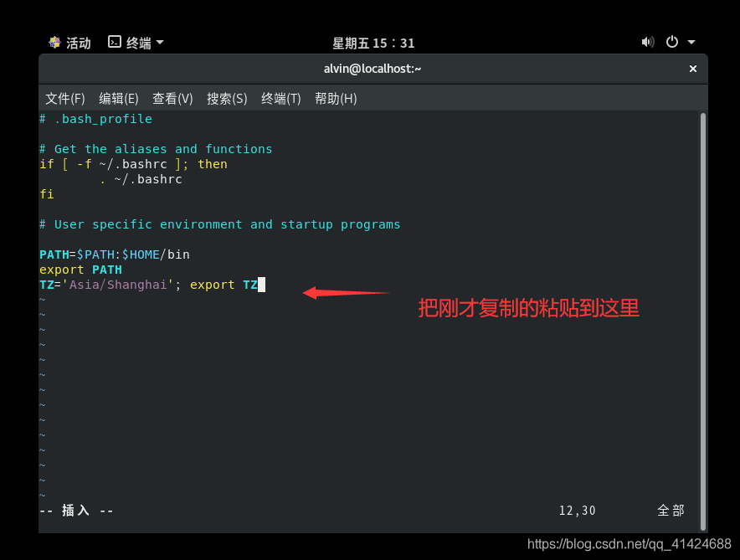This screenshot has width=740, height=560.
Task: Open the 帮助(H) menu
Action: pos(336,99)
